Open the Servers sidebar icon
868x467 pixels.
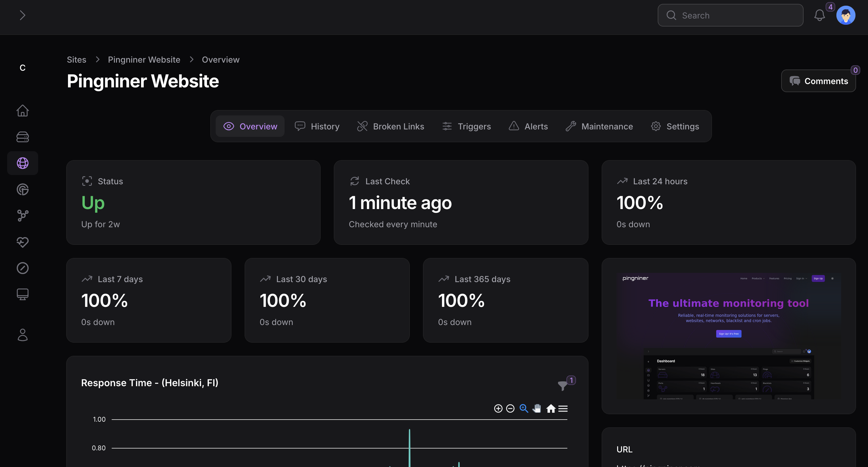pos(23,137)
